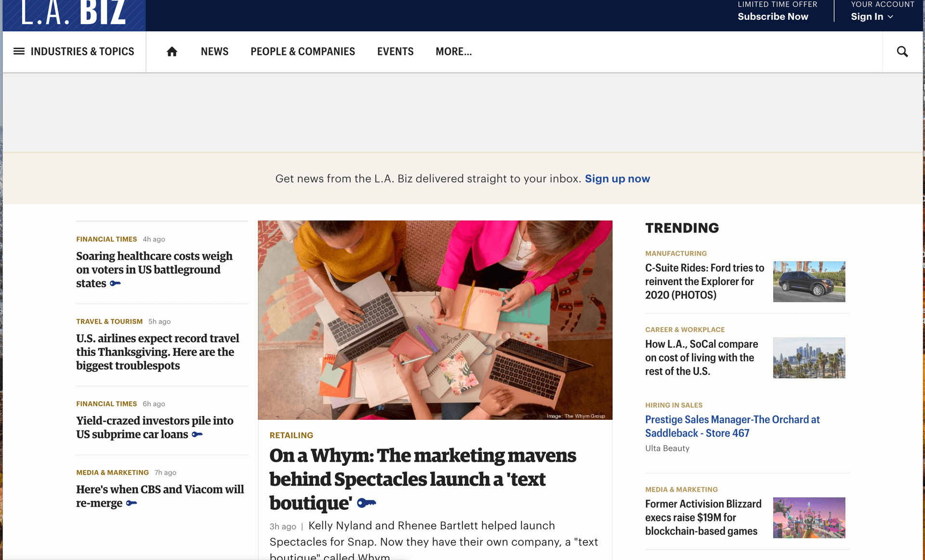Click Subscribe Now offer

pyautogui.click(x=773, y=16)
